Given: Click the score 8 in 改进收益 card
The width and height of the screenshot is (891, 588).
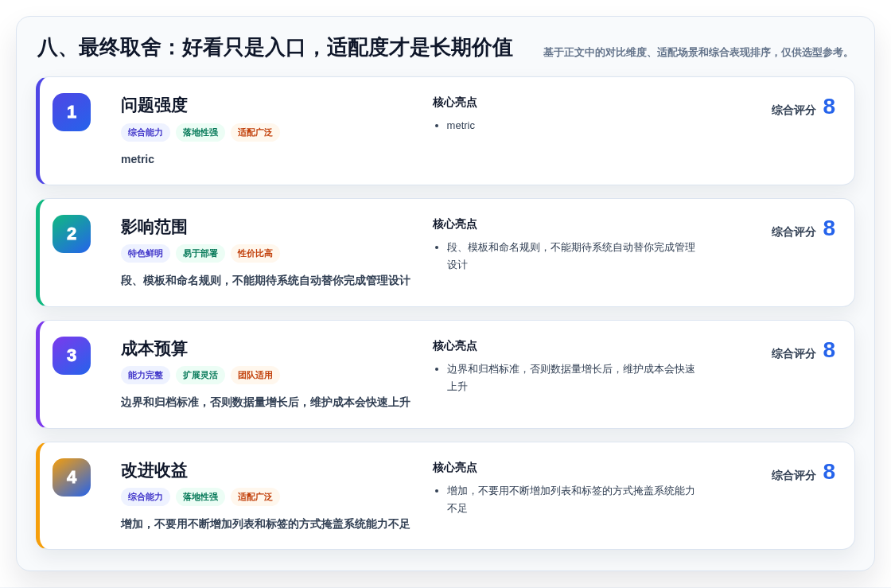Looking at the screenshot, I should click(x=829, y=472).
